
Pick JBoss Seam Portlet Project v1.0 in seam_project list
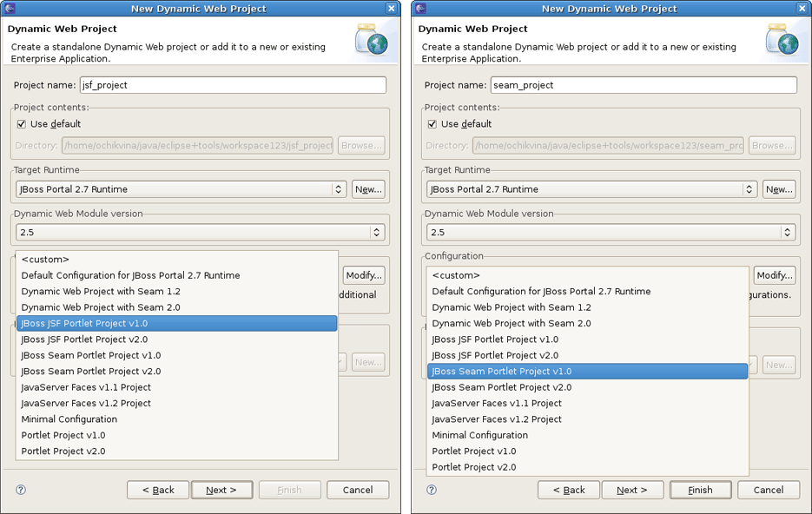[587, 372]
